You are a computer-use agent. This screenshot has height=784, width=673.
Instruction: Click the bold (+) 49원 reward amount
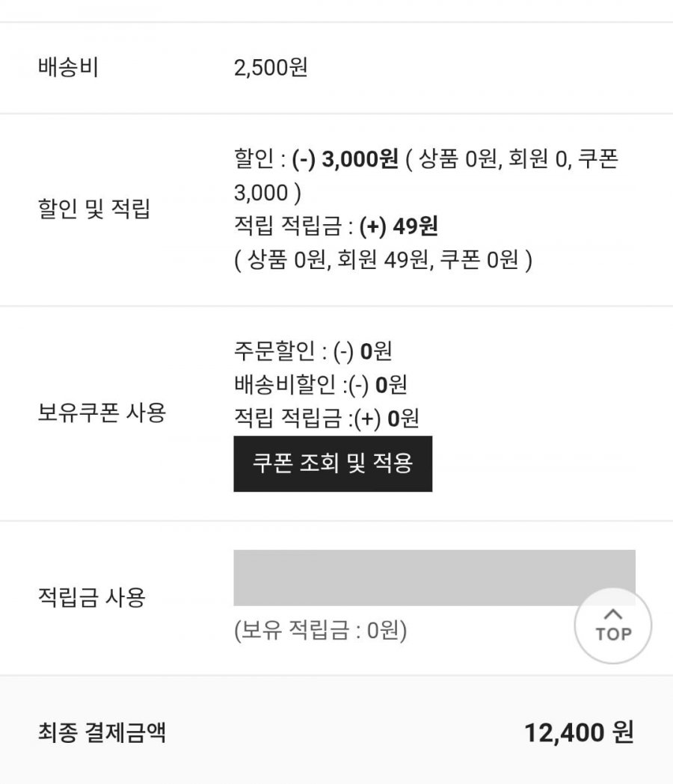coord(398,226)
